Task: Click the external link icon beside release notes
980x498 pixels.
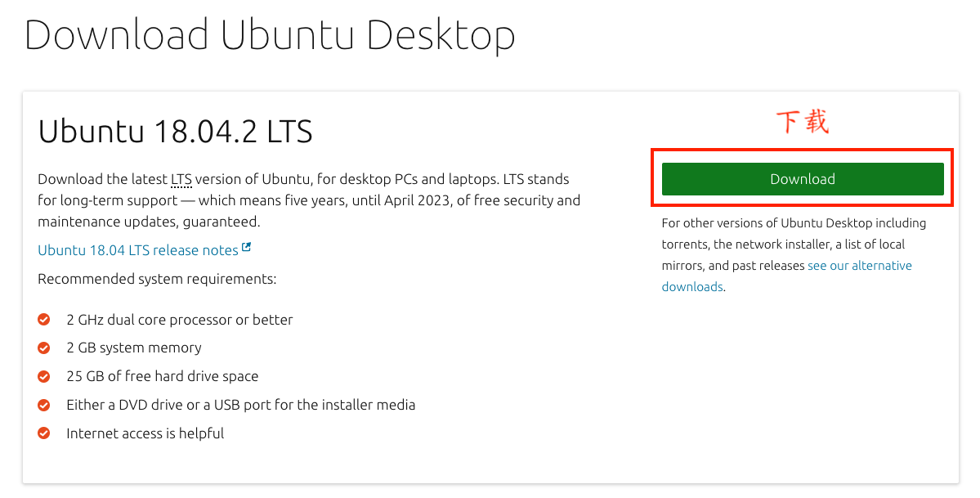Action: click(x=247, y=248)
